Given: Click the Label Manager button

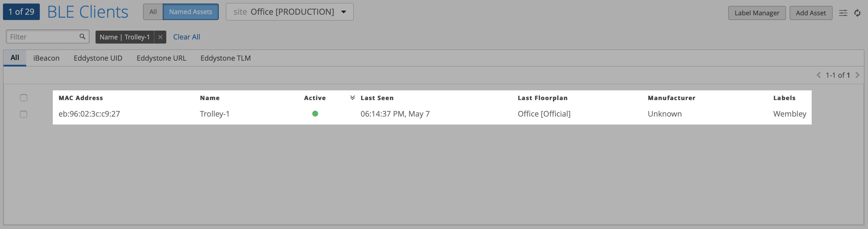Looking at the screenshot, I should pyautogui.click(x=757, y=13).
